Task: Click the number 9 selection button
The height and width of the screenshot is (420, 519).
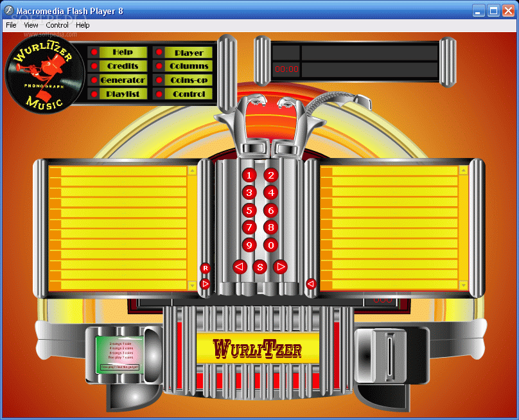Action: coord(249,245)
